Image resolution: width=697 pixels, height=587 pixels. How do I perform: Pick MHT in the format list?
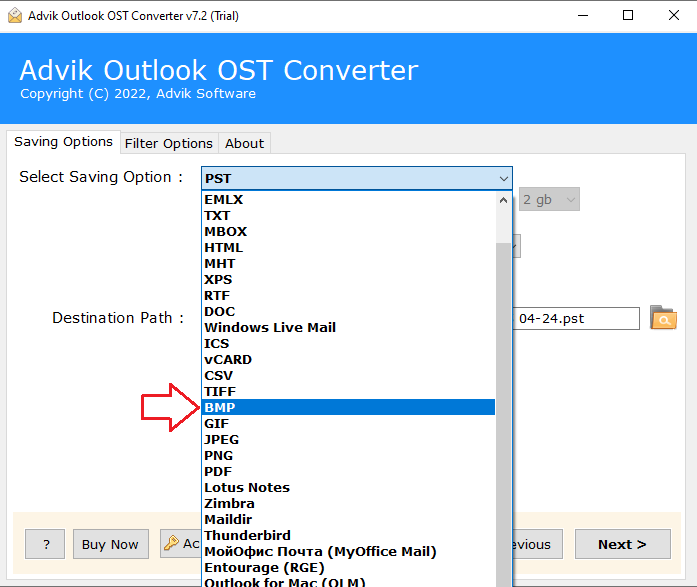(x=348, y=264)
